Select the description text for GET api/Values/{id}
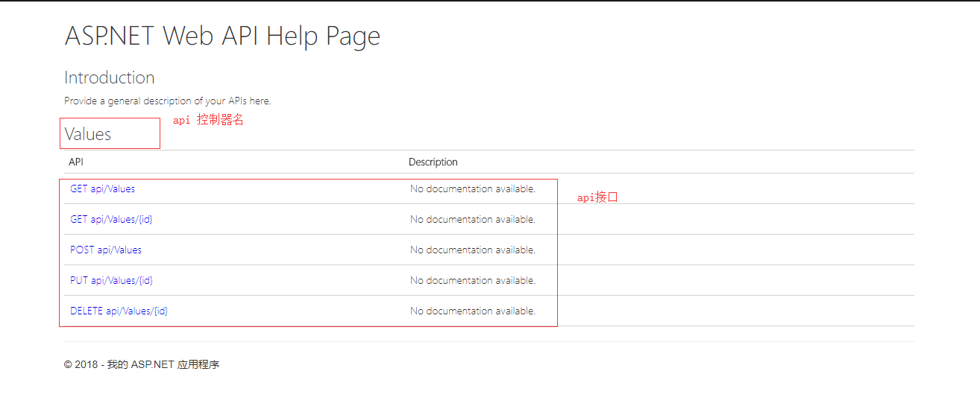 (473, 220)
